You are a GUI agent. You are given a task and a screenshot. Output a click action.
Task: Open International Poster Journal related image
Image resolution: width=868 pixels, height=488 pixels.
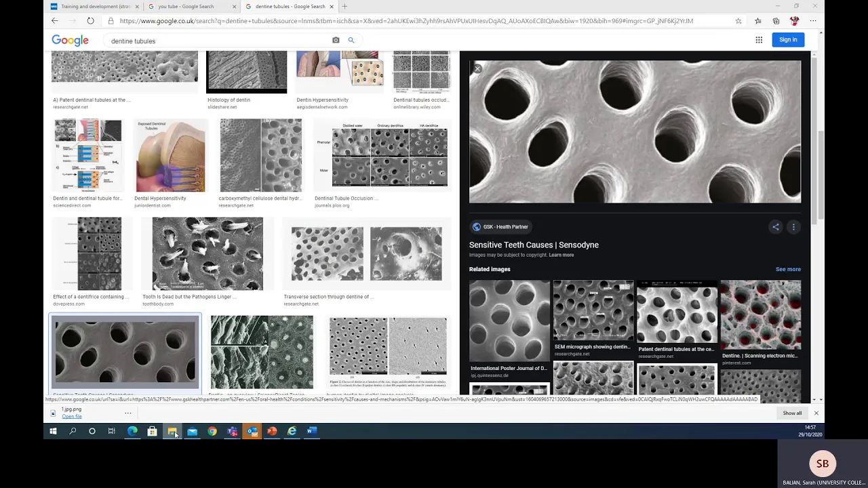[509, 321]
